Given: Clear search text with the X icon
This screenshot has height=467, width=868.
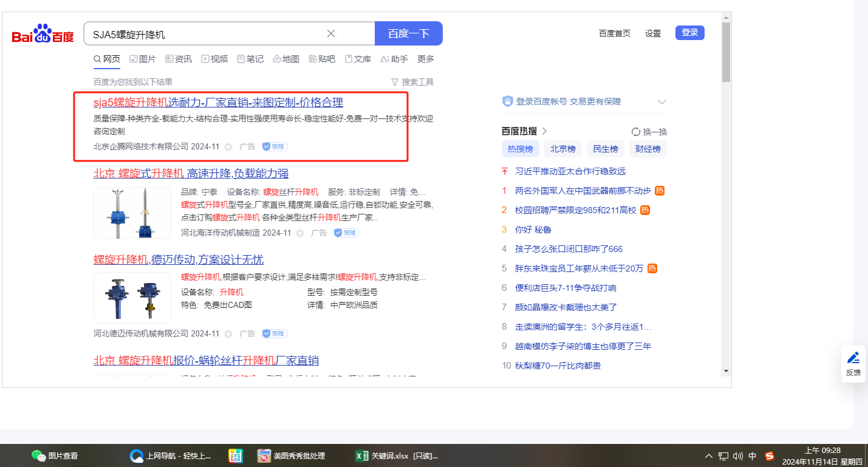Looking at the screenshot, I should pos(331,33).
